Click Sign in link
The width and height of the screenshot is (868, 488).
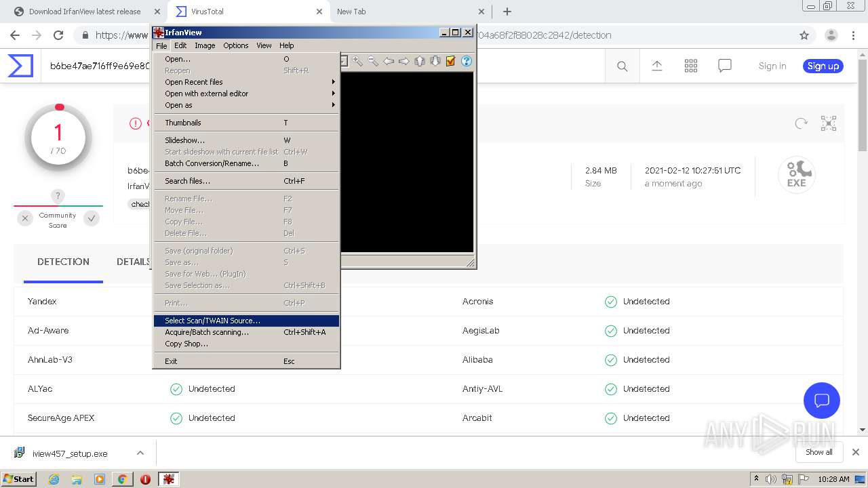tap(772, 66)
